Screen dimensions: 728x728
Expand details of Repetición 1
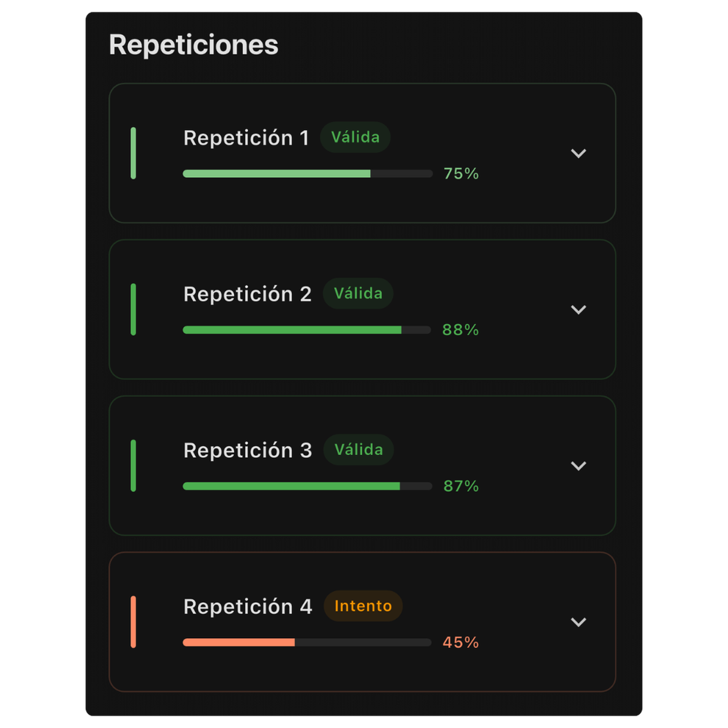coord(579,153)
